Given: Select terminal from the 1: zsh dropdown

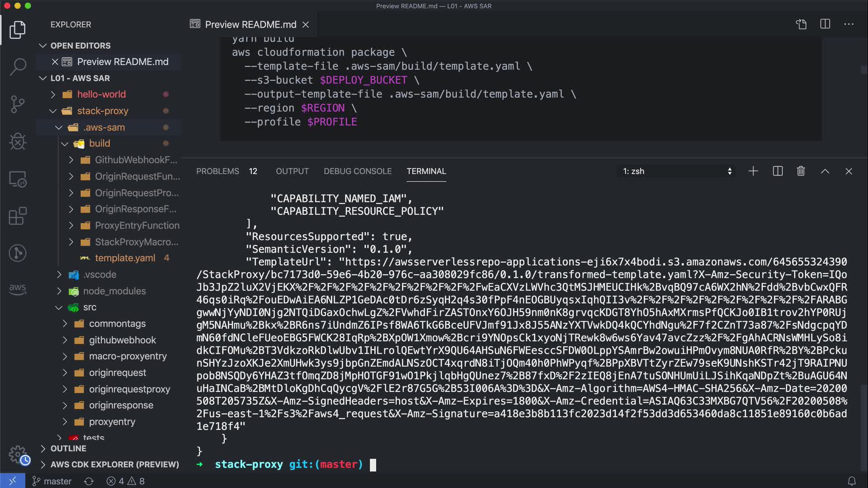Looking at the screenshot, I should [677, 171].
